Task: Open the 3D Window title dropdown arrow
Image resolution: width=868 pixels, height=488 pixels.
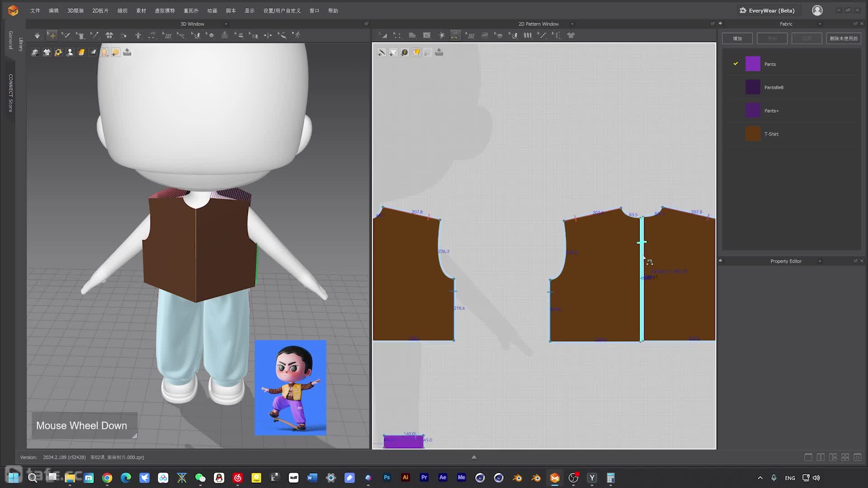Action: (x=226, y=24)
